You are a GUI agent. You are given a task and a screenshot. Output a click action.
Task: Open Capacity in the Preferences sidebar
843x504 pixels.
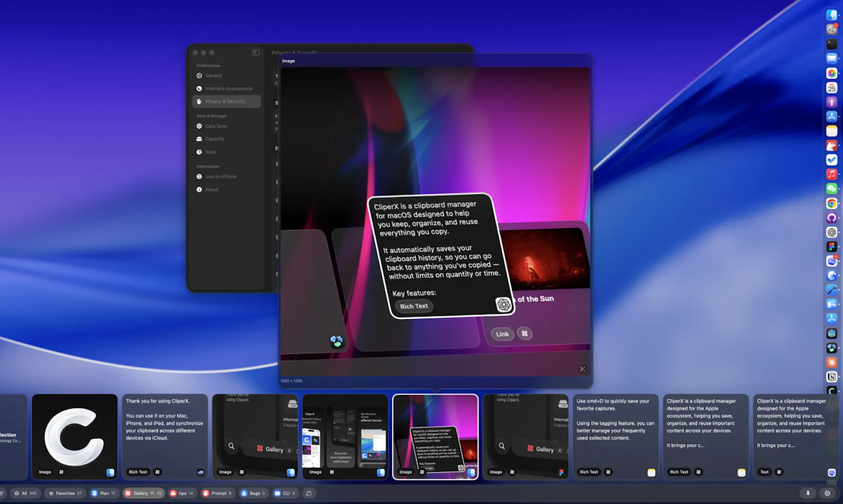tap(227, 139)
